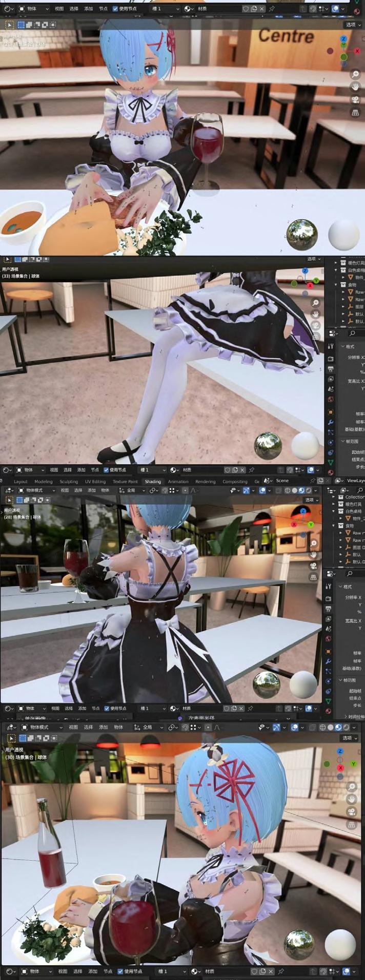Screen dimensions: 365x980
Task: Expand the 时间拉伸 panel
Action: [354, 717]
